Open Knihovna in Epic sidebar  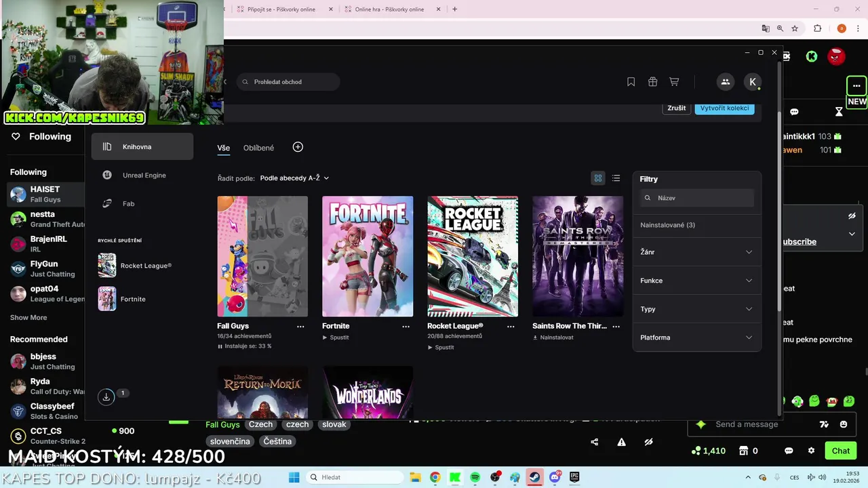point(142,146)
